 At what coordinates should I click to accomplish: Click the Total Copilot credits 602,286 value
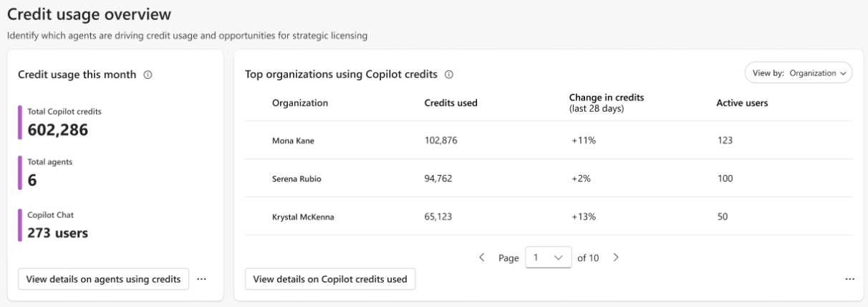coord(58,130)
